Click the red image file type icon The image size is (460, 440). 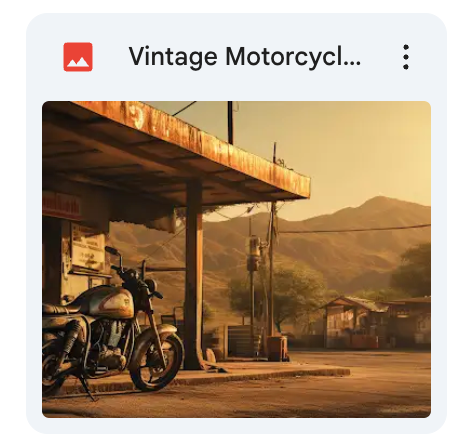tap(78, 57)
